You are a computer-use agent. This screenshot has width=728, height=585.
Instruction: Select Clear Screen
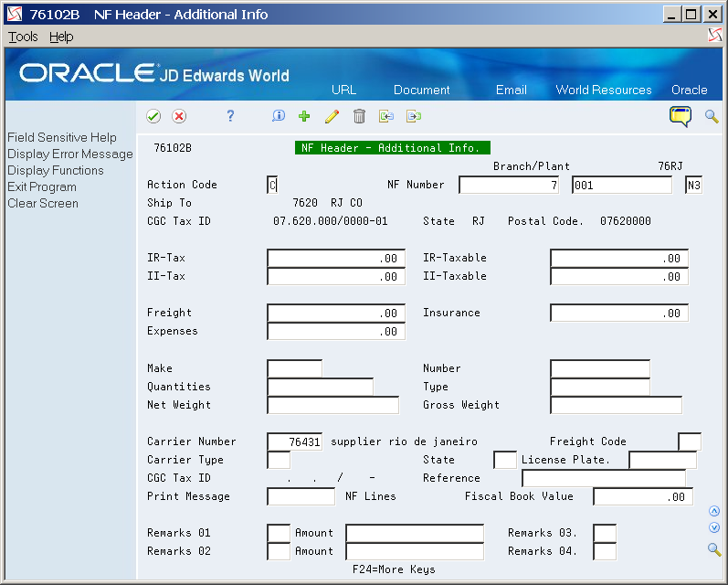43,204
